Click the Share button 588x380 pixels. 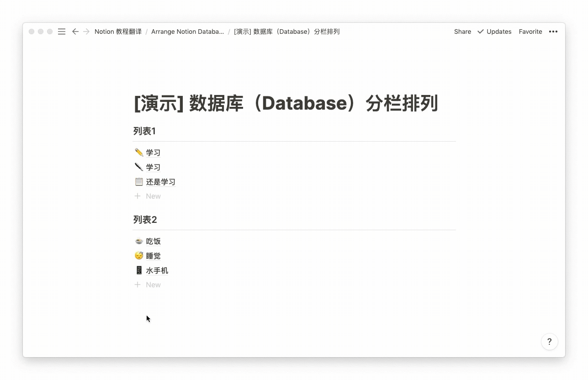pos(462,32)
